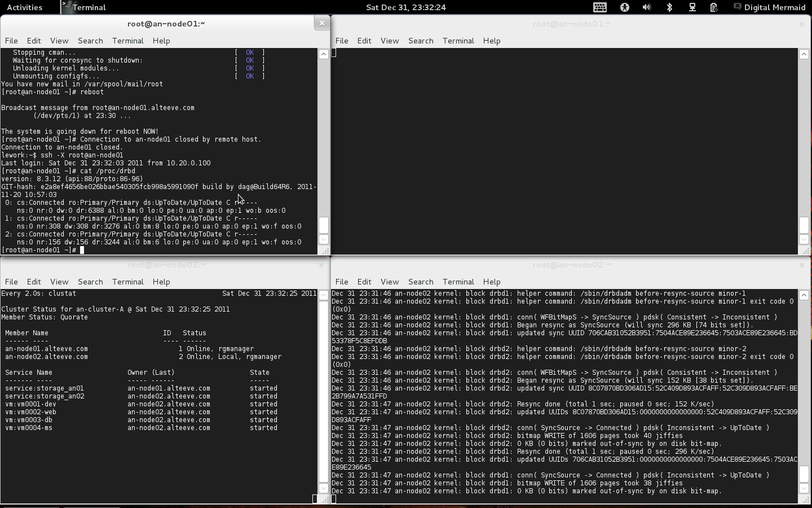Open the clock showing Sat Dec 31, 23:32:24

click(x=406, y=7)
